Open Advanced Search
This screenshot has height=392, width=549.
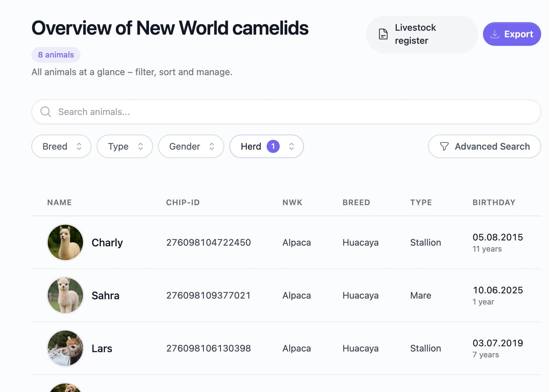pyautogui.click(x=485, y=146)
